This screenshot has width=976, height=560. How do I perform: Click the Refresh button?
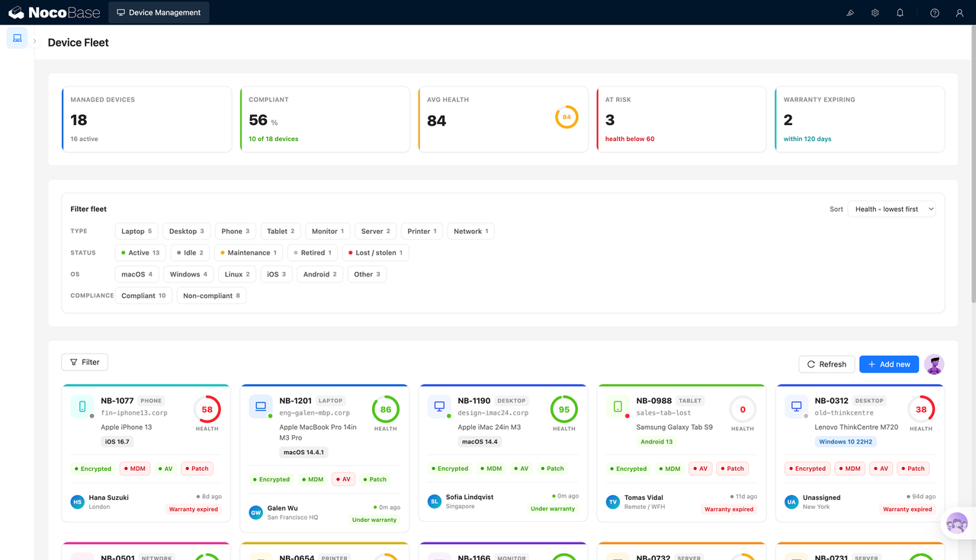827,364
